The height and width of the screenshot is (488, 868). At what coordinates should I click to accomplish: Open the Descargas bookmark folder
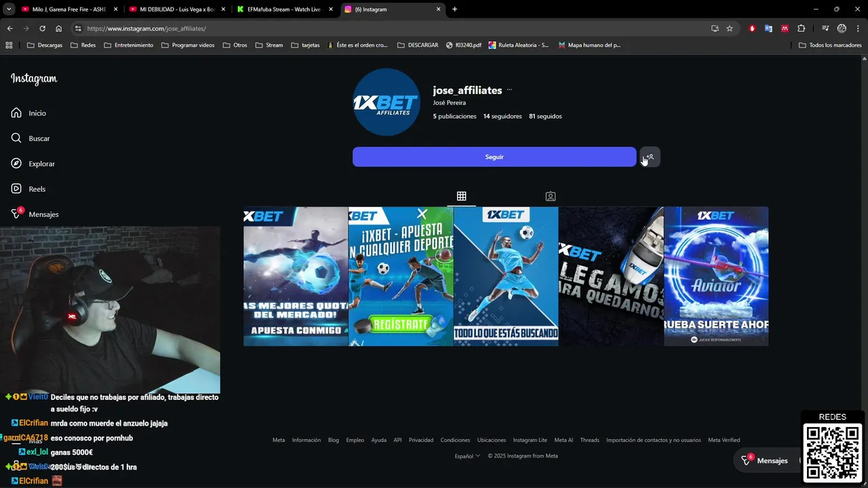point(45,45)
